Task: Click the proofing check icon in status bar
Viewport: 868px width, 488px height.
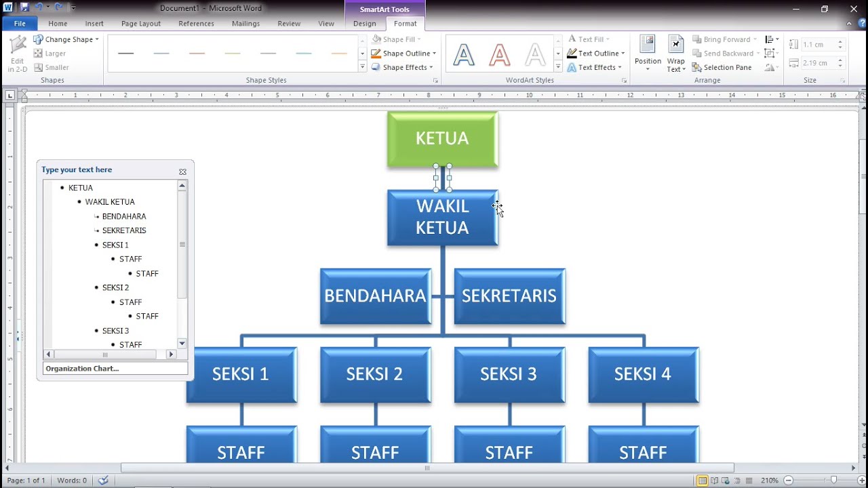Action: (x=103, y=481)
